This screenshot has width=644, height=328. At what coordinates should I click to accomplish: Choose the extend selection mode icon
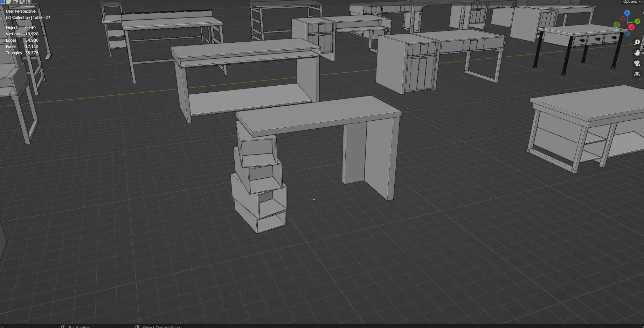pos(9,2)
